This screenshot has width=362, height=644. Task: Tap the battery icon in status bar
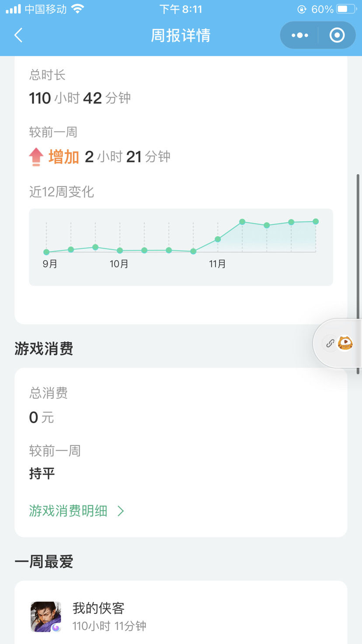pyautogui.click(x=346, y=9)
